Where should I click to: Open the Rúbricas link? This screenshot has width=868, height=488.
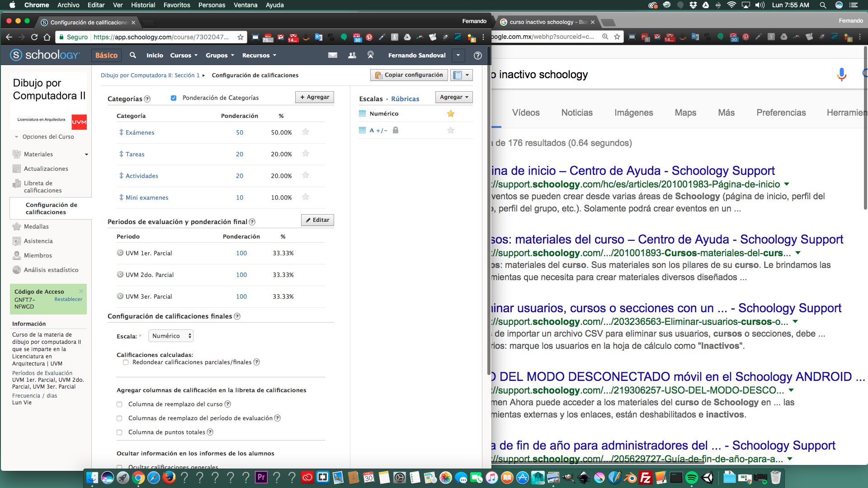click(405, 99)
